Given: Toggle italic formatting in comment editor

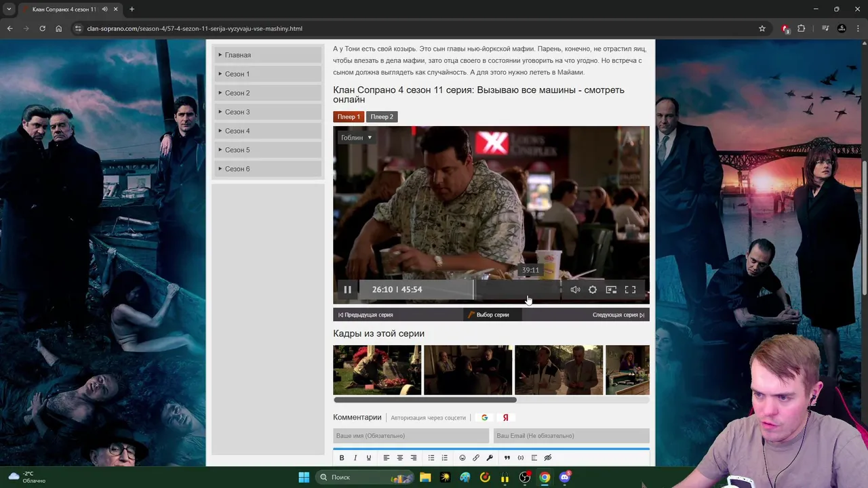Looking at the screenshot, I should click(x=355, y=457).
